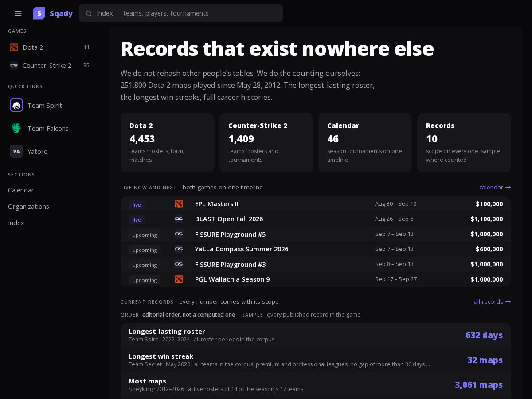Click live badge on EPL Masters II

coord(137,204)
